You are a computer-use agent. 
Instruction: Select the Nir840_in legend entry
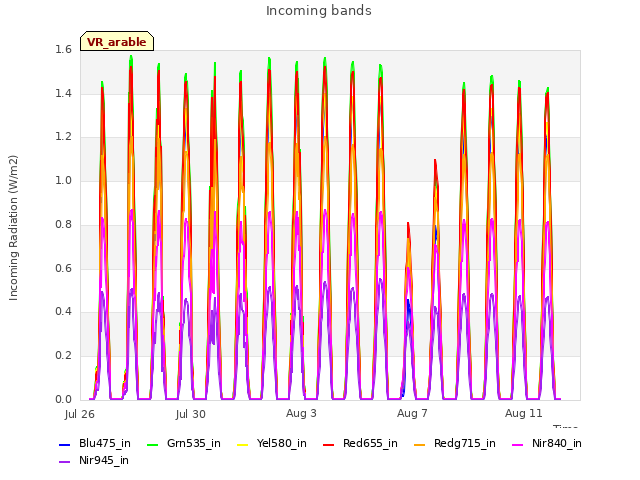547,443
